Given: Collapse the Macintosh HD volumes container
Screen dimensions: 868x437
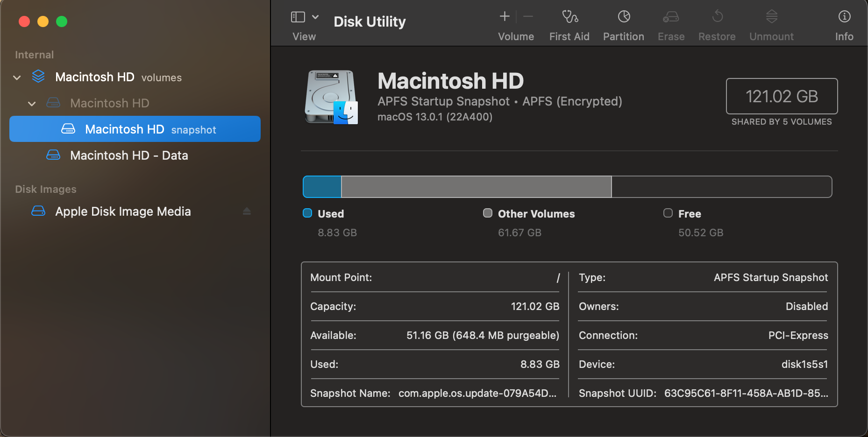Looking at the screenshot, I should click(x=17, y=78).
